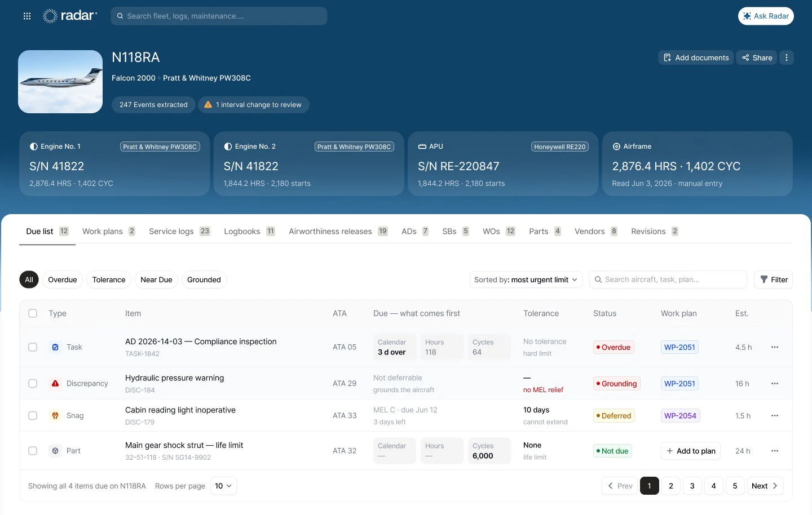
Task: Add Main gear shock strut to plan
Action: 691,451
